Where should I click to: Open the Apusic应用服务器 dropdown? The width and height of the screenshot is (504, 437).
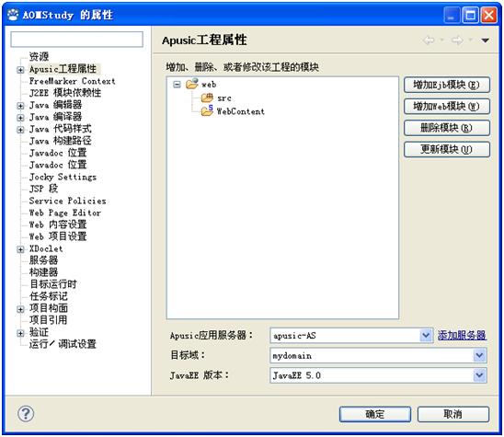[x=426, y=336]
